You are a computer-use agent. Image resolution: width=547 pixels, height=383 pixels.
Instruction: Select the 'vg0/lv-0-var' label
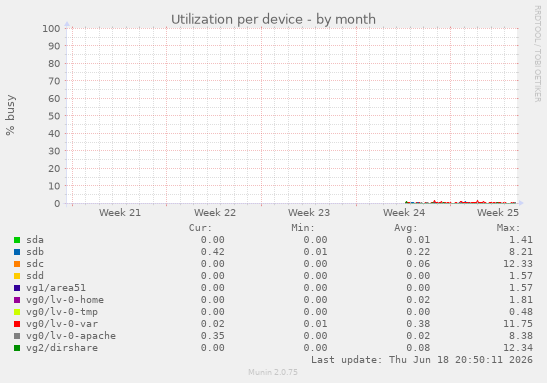click(62, 324)
